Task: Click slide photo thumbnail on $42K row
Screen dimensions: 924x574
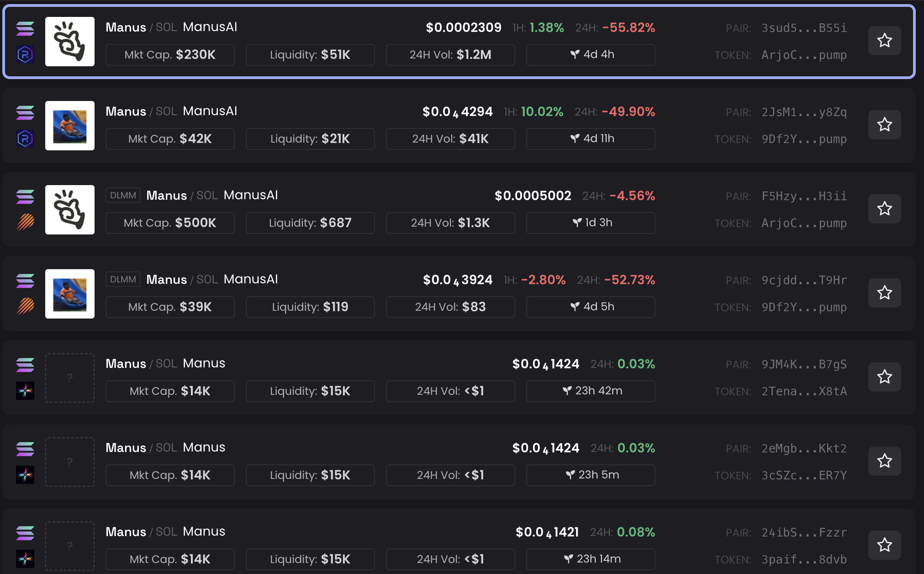Action: click(70, 126)
